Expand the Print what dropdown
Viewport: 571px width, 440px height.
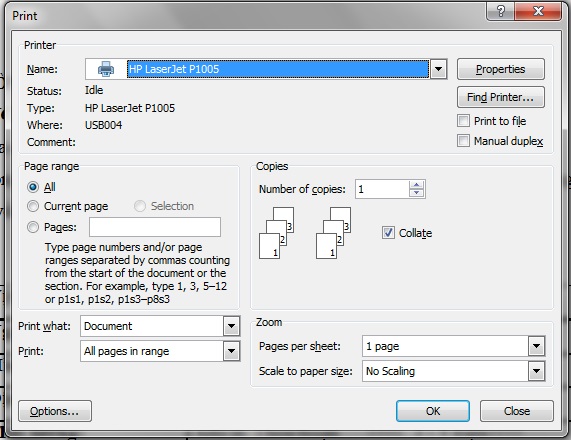click(x=231, y=326)
